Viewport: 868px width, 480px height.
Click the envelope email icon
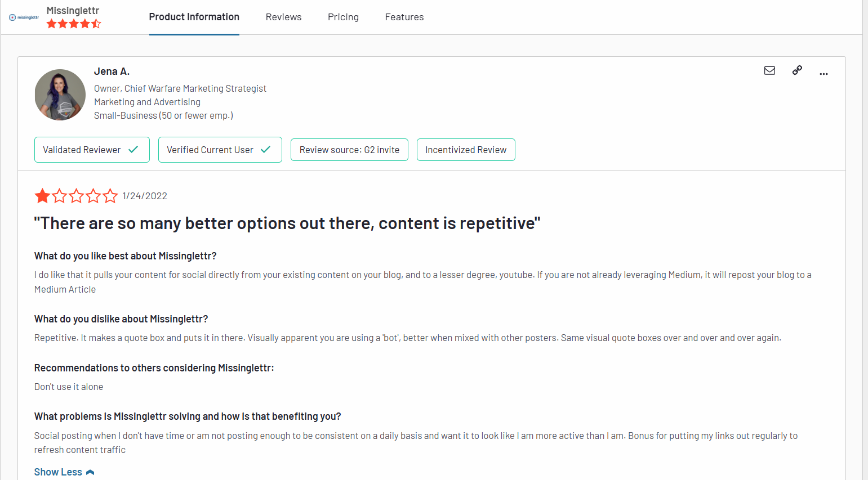click(769, 70)
